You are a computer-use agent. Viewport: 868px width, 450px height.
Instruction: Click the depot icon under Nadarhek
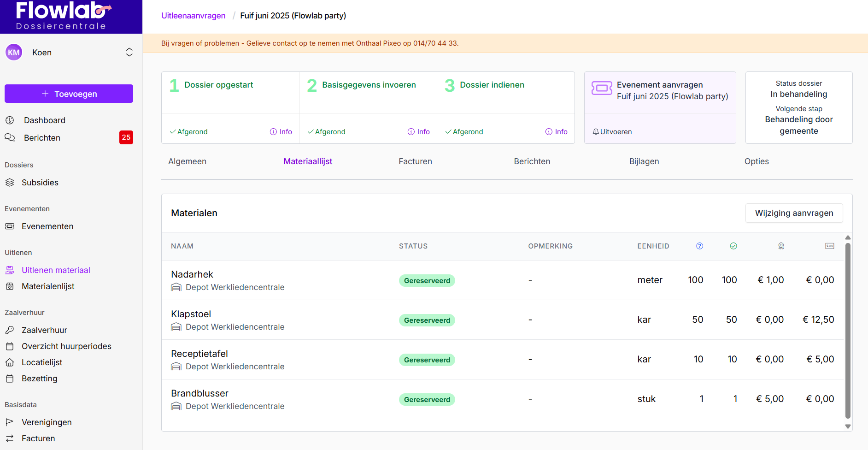176,287
